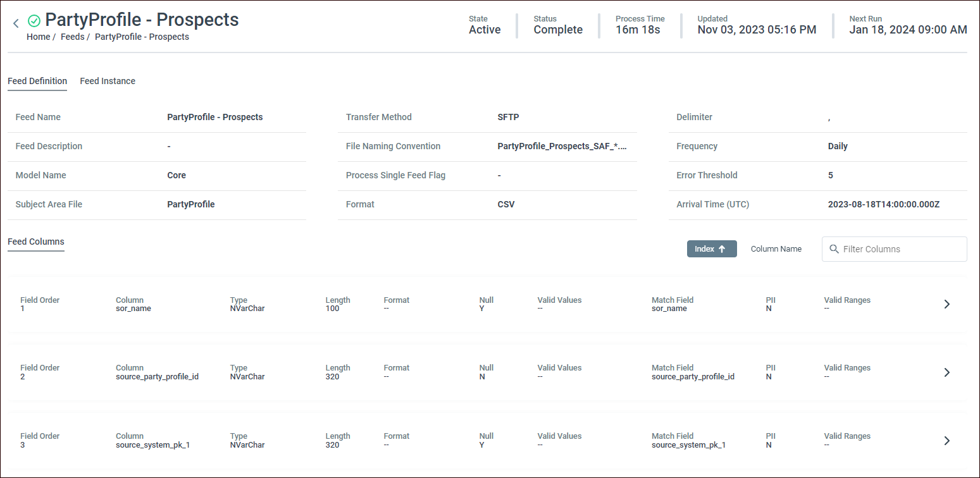Screen dimensions: 980x478
Task: Click the green verified checkmark badge
Action: 34,20
